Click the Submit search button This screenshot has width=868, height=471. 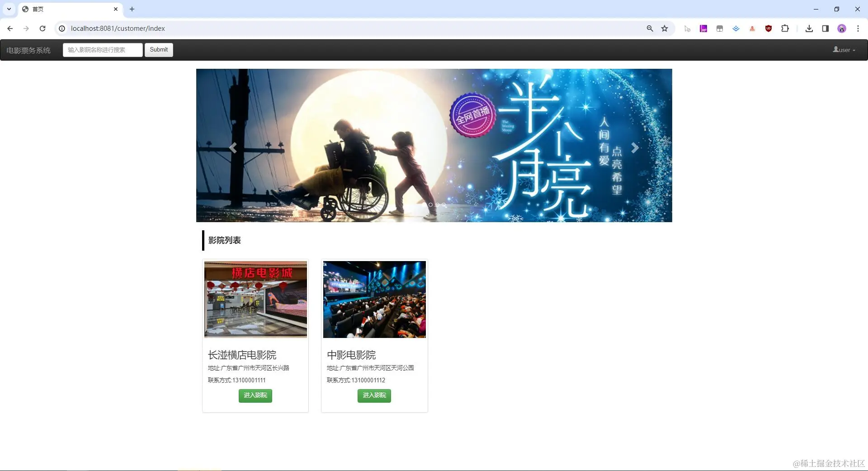pyautogui.click(x=159, y=50)
